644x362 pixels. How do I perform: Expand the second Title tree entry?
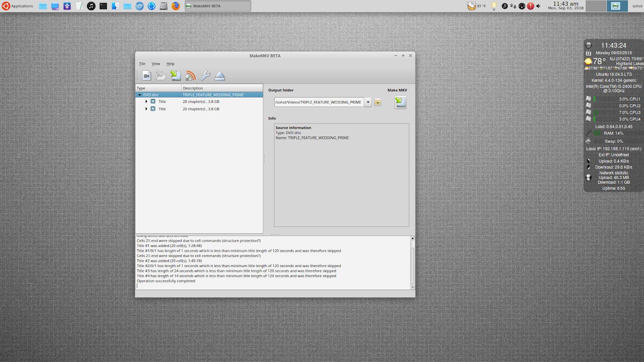(146, 109)
